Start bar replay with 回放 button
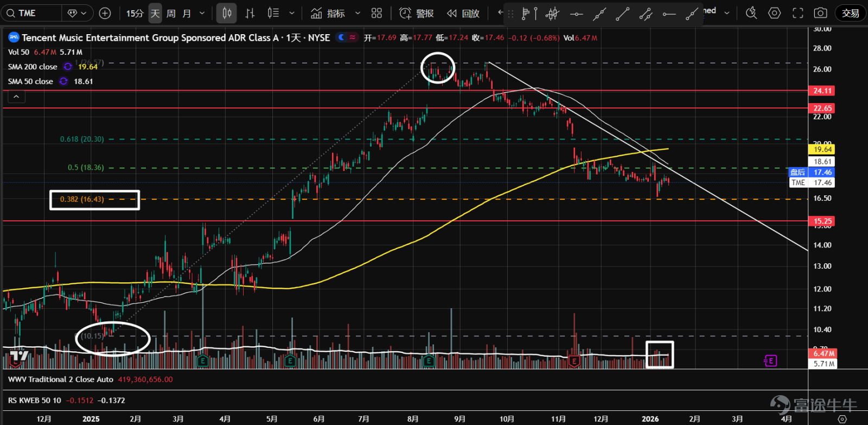This screenshot has width=868, height=425. pyautogui.click(x=463, y=13)
